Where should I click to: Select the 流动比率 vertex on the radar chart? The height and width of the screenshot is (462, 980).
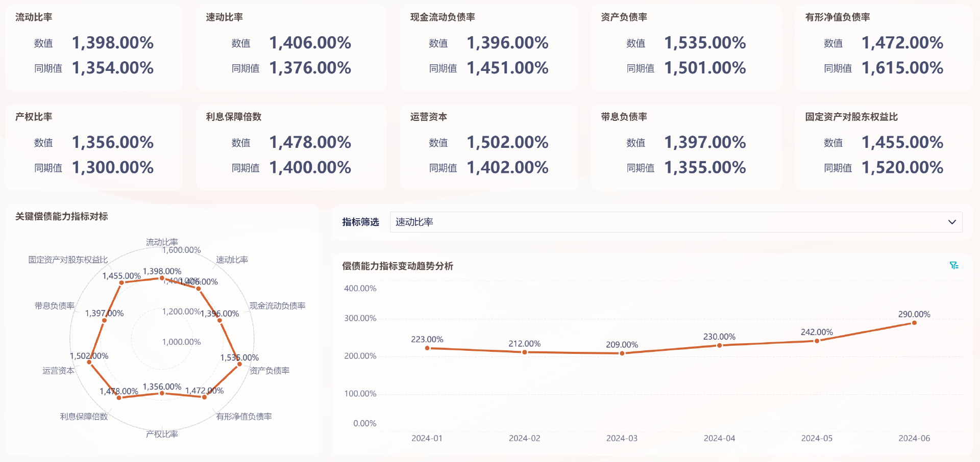tap(162, 278)
